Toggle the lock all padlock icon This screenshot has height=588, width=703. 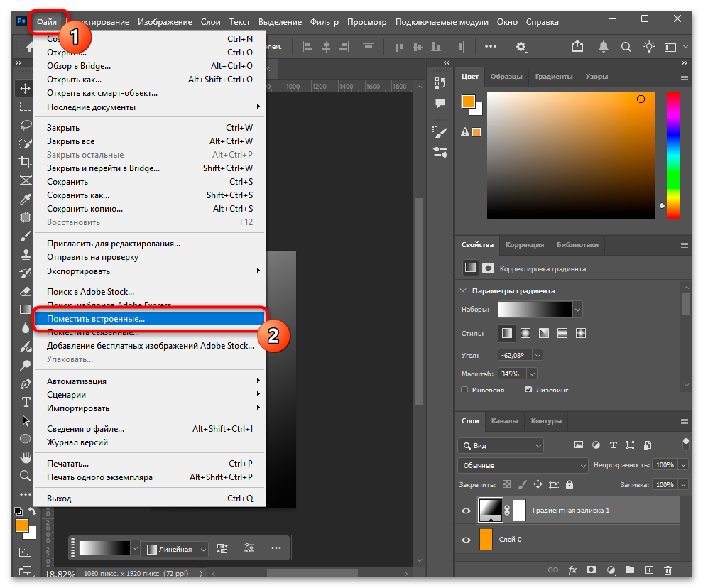click(570, 484)
